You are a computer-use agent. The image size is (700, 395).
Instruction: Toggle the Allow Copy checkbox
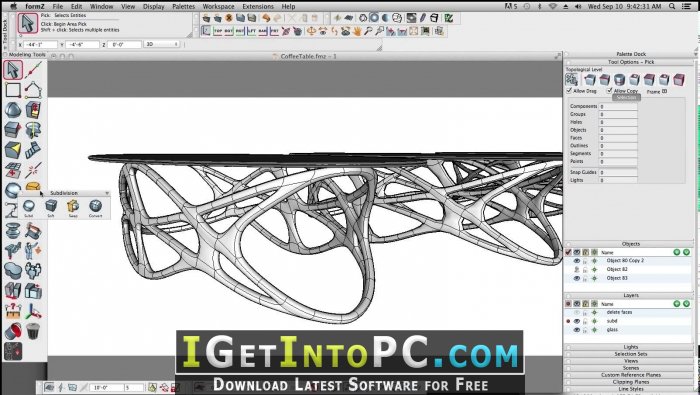tap(609, 91)
